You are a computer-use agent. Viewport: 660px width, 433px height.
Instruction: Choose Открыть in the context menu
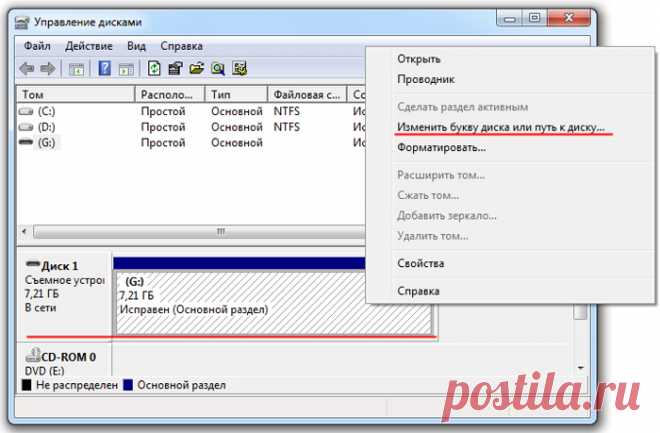(x=419, y=59)
